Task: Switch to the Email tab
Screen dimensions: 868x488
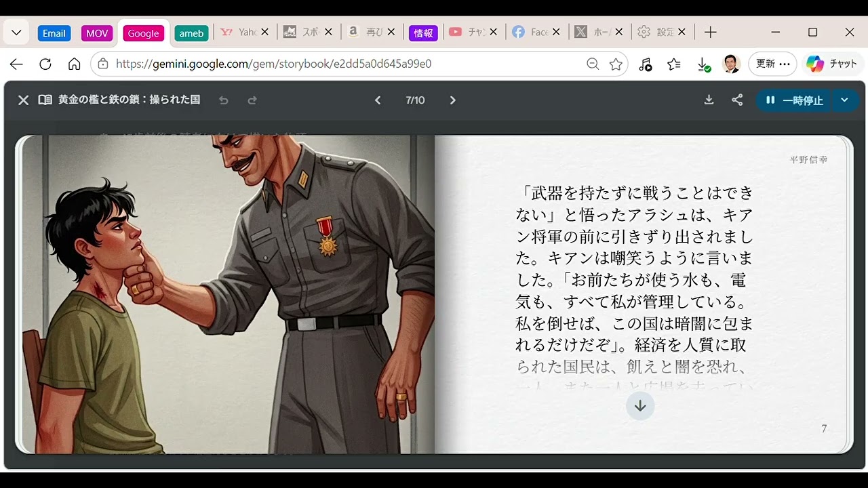Action: [54, 33]
